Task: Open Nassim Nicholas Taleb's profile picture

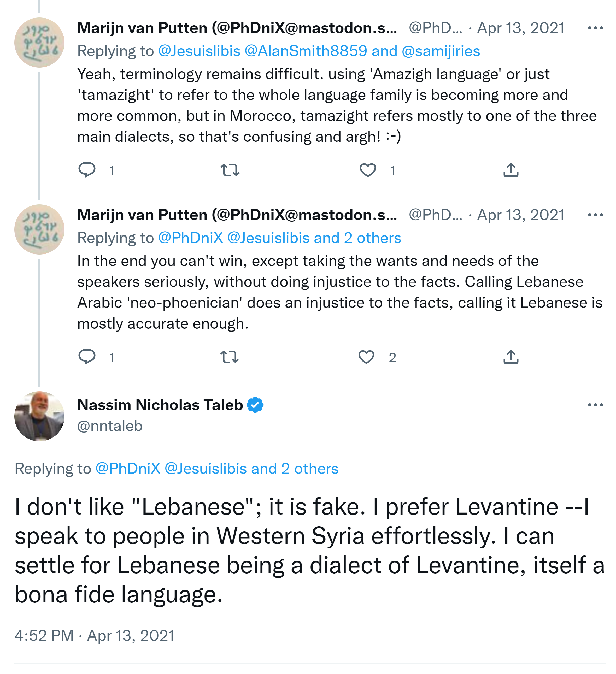Action: pyautogui.click(x=39, y=416)
